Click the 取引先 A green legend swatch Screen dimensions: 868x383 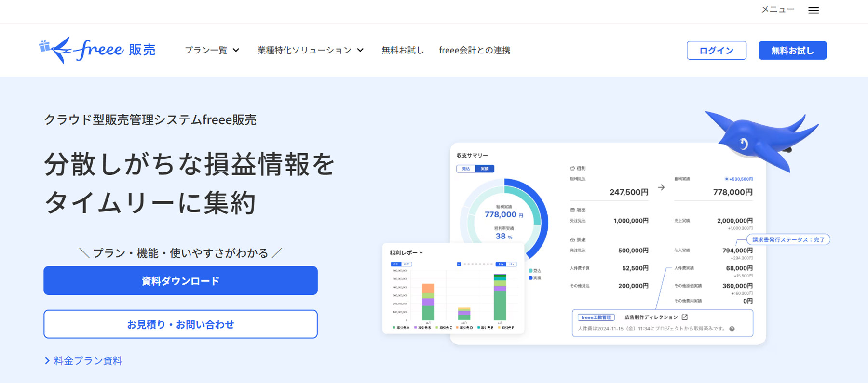click(394, 328)
